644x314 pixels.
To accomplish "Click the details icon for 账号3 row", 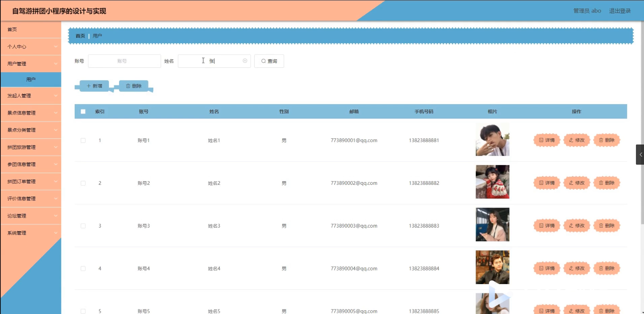I will click(541, 226).
